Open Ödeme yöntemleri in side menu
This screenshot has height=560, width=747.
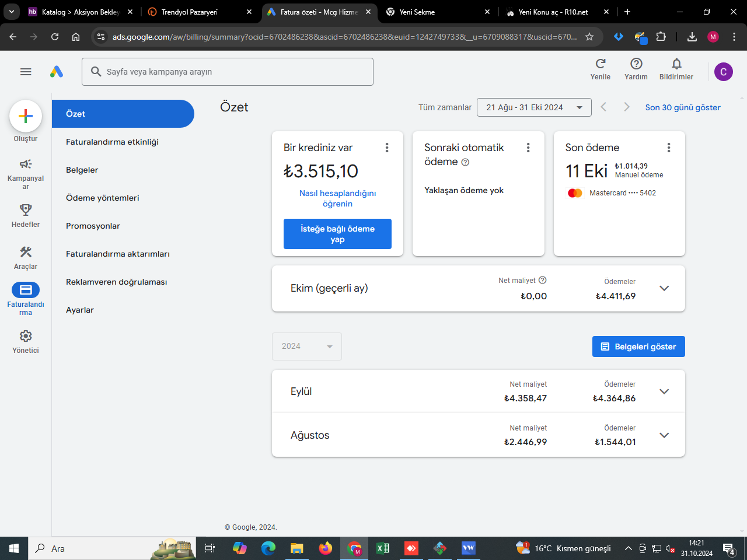[103, 198]
